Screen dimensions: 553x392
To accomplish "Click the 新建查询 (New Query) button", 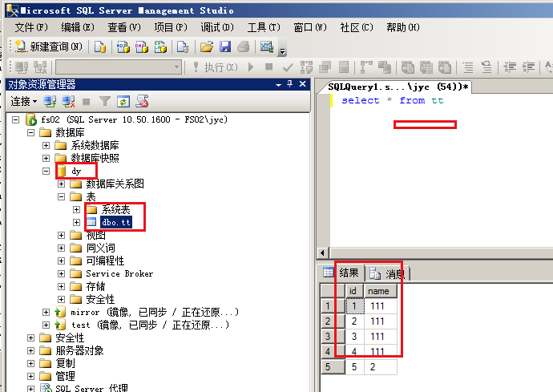I will pyautogui.click(x=49, y=46).
